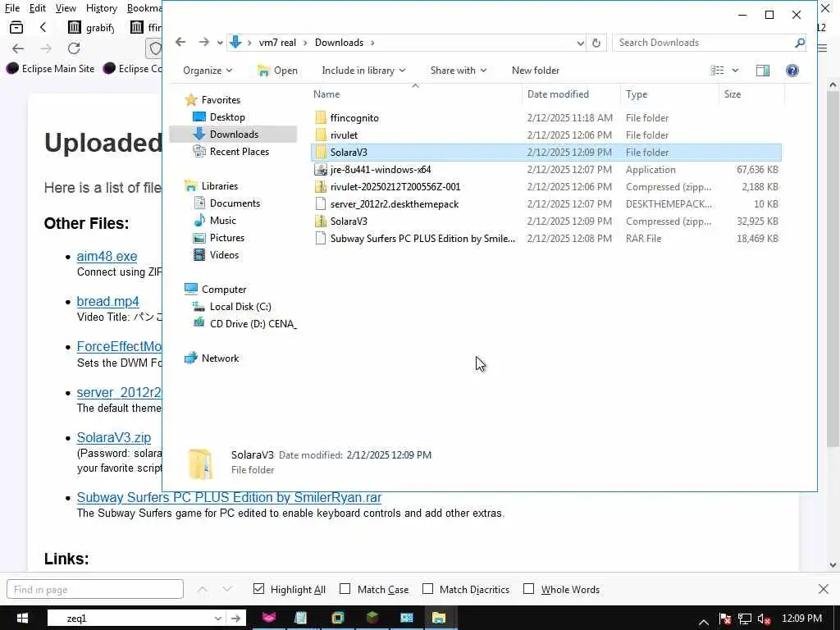The height and width of the screenshot is (630, 840).
Task: Toggle the preview pane icon
Action: [x=763, y=71]
